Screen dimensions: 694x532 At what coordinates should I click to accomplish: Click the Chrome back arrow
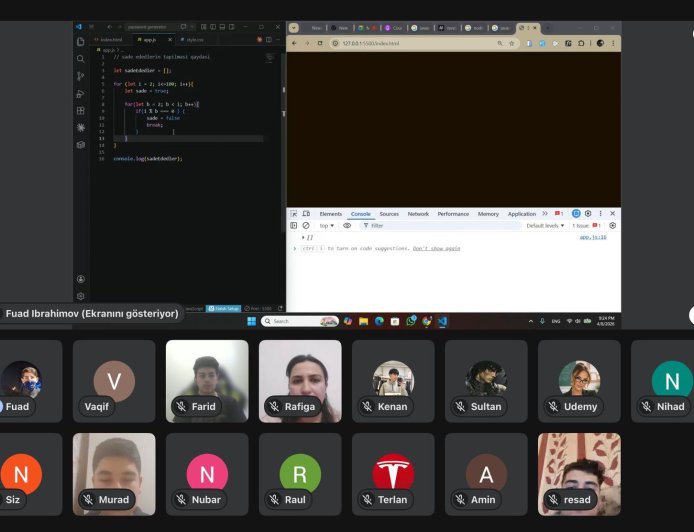[294, 43]
